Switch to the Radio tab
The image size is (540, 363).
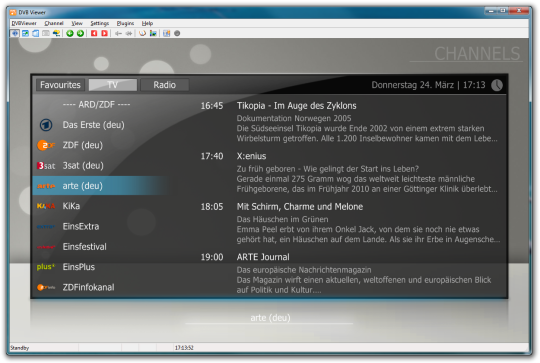165,85
